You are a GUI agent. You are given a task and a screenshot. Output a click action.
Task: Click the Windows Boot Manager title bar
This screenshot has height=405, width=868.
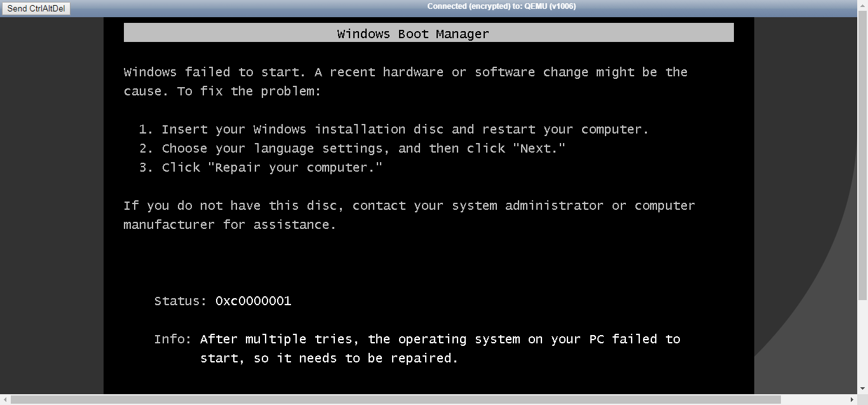[x=429, y=33]
